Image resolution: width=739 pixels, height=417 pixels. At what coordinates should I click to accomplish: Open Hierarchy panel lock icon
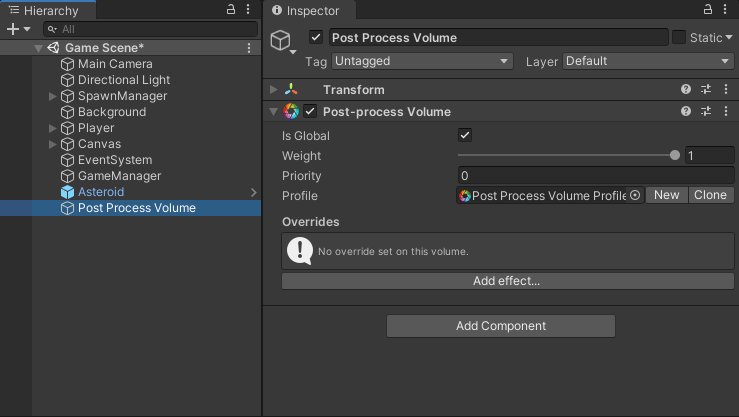tap(231, 10)
